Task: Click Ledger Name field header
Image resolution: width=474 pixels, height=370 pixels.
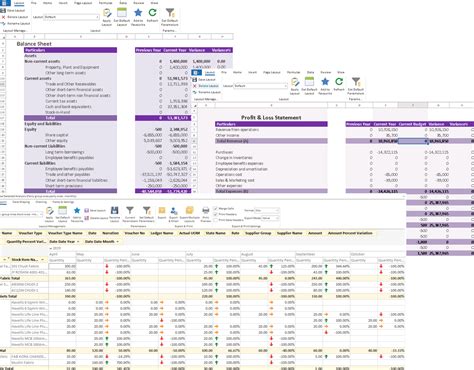Action: (162, 233)
